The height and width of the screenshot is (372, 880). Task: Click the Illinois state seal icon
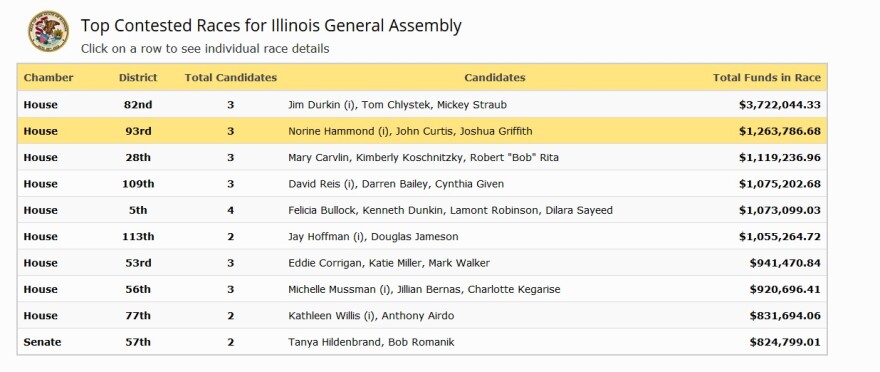49,31
